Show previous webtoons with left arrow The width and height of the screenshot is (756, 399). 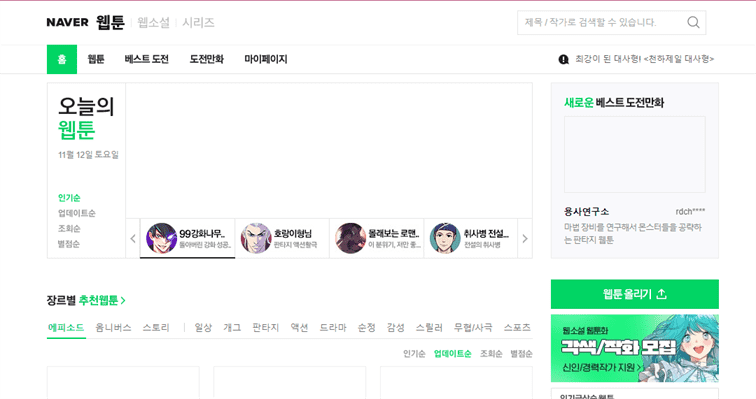coord(133,238)
